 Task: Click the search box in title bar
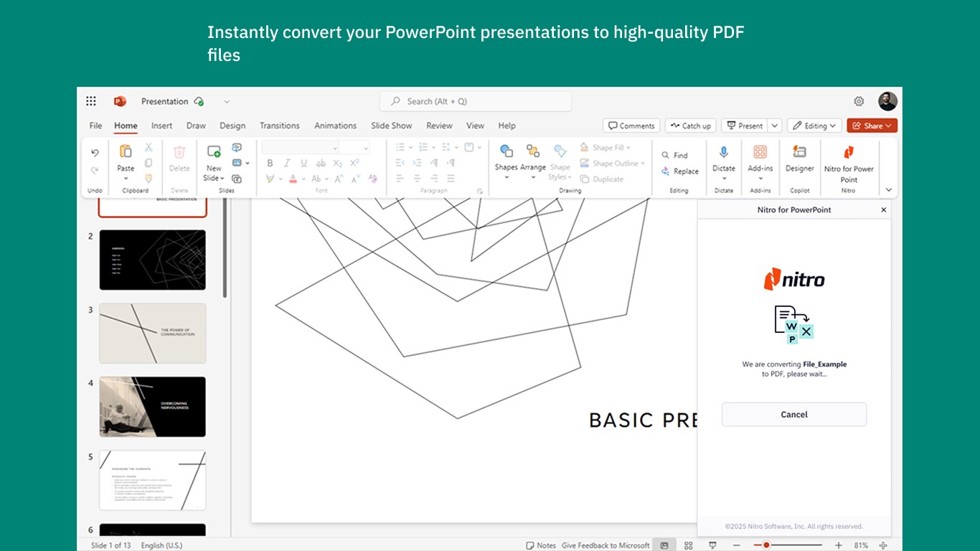tap(476, 101)
